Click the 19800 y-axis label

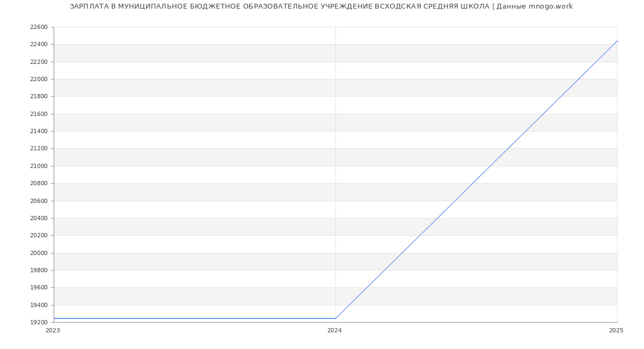tap(39, 270)
